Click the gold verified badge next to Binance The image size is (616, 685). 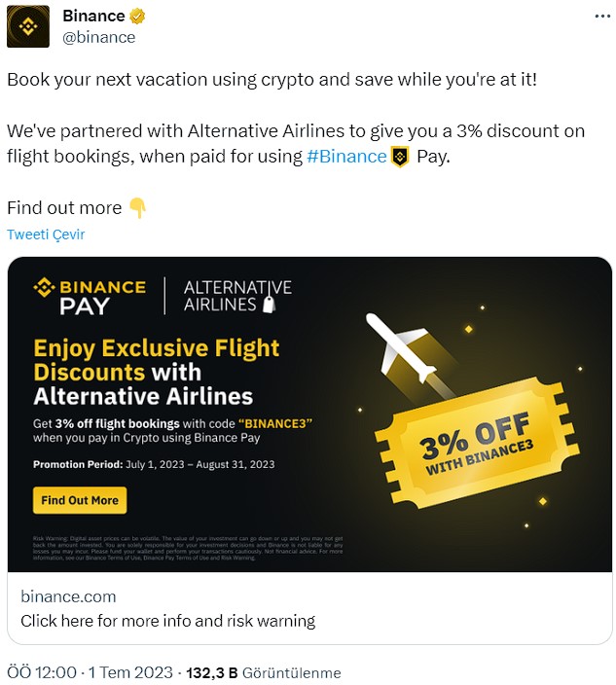pos(137,17)
